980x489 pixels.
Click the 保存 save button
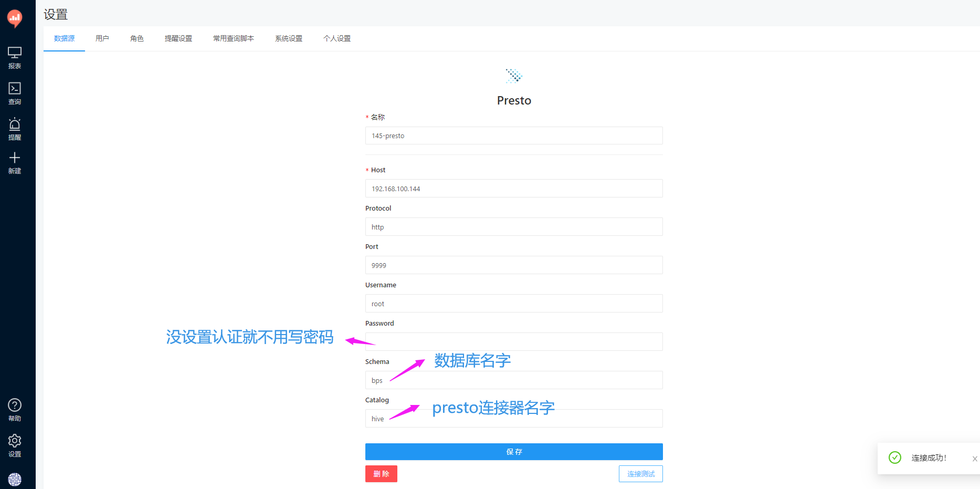[x=514, y=451]
